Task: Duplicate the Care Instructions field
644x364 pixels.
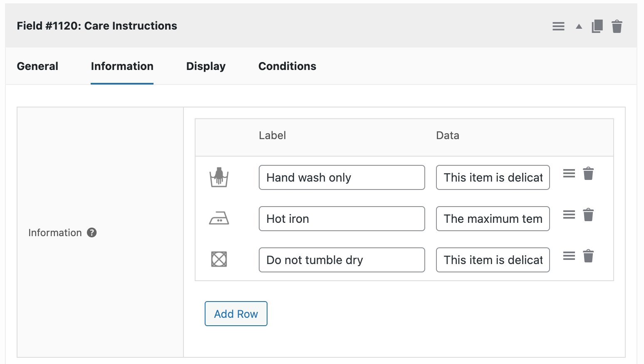Action: [597, 26]
